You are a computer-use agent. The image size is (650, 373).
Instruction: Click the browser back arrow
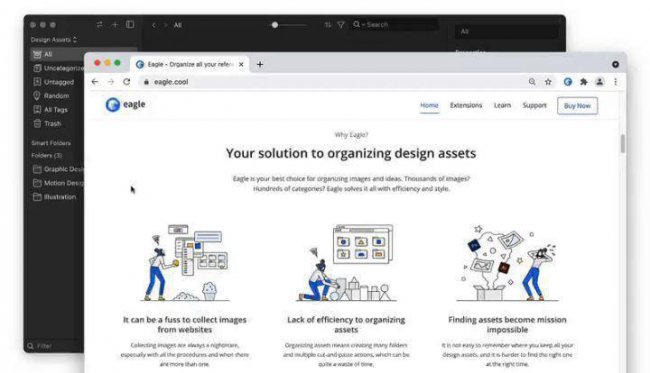[95, 82]
